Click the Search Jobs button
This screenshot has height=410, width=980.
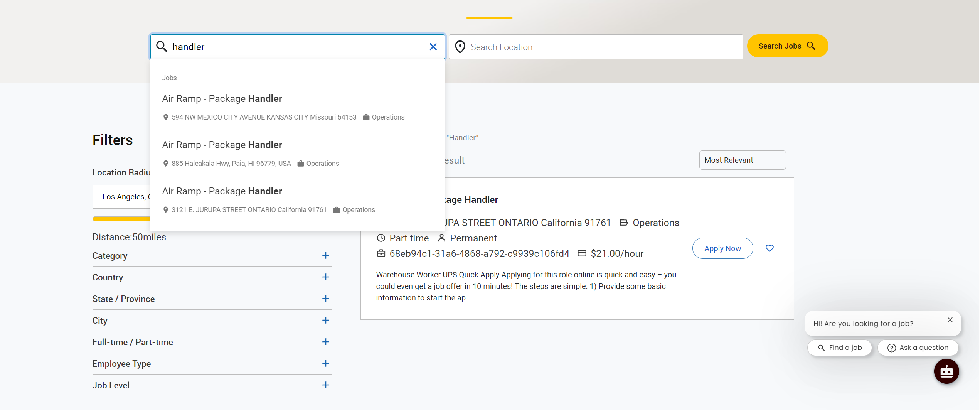coord(787,46)
